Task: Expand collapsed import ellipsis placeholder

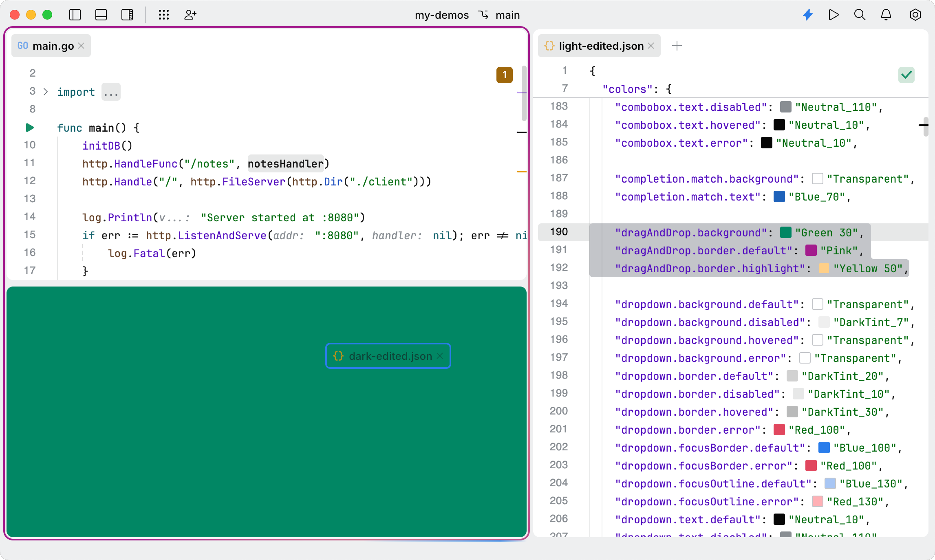Action: (111, 92)
